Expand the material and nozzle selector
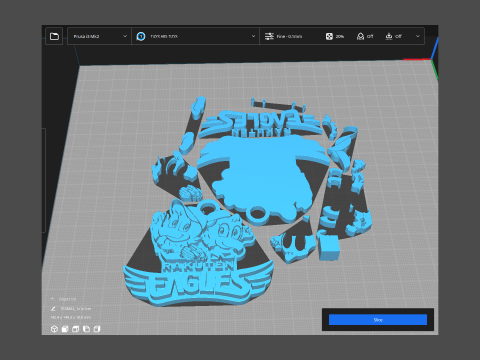The height and width of the screenshot is (360, 480). [x=196, y=36]
